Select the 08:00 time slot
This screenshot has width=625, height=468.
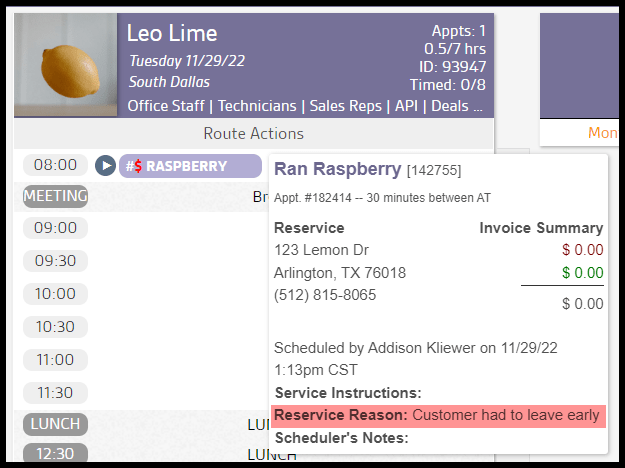55,165
